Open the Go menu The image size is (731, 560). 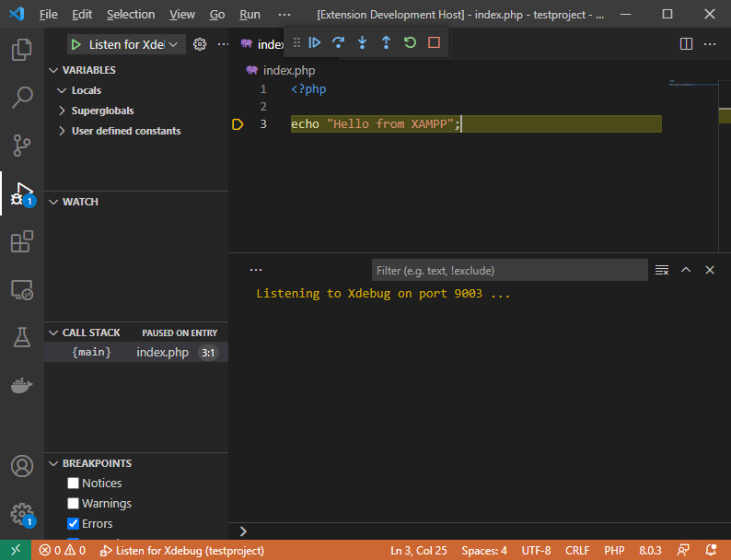[x=216, y=15]
